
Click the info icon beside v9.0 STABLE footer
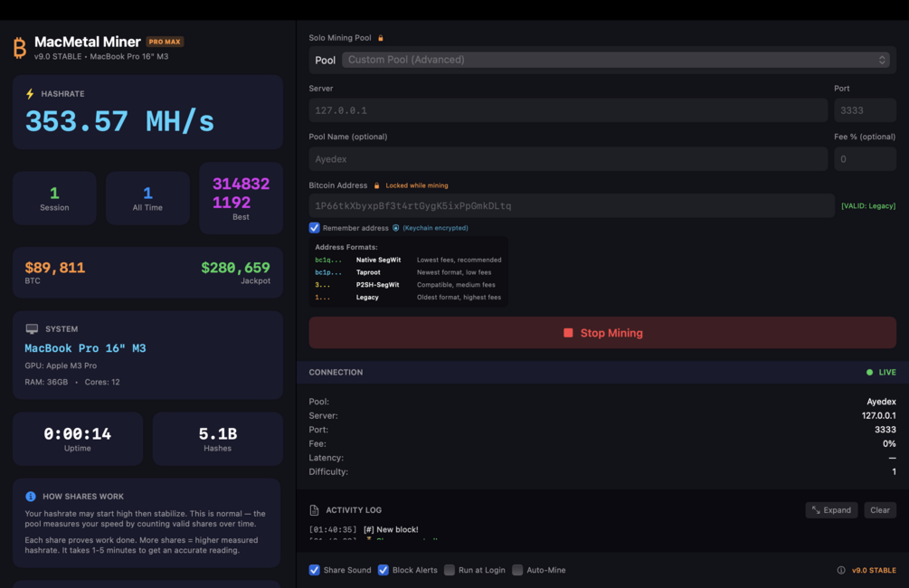coord(841,571)
